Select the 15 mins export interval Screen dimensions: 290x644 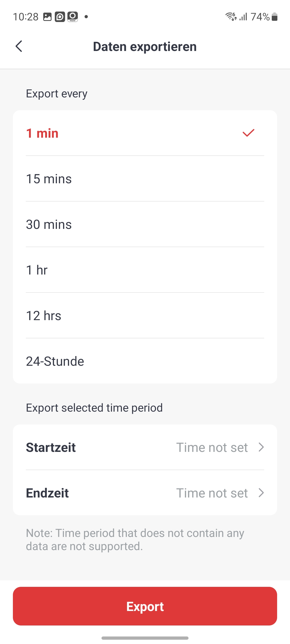coord(49,179)
